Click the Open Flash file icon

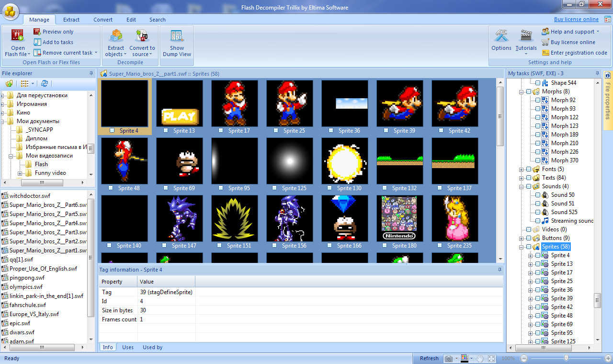(18, 35)
